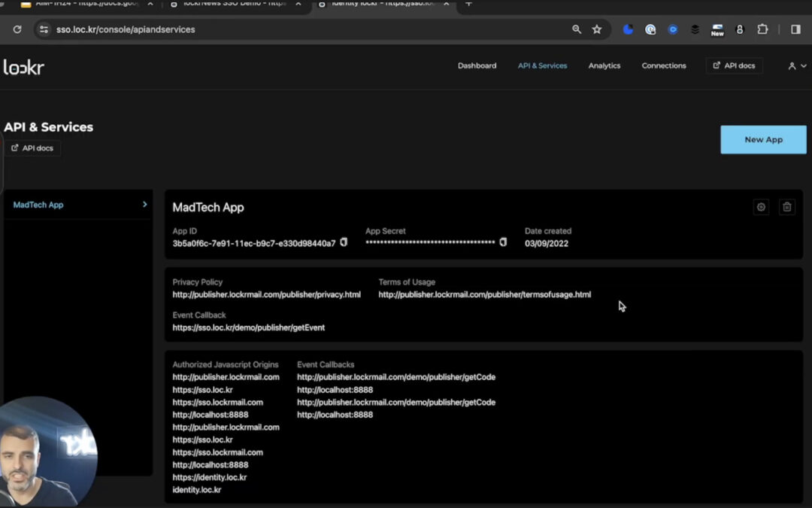Close the Identity lockr browser tab
The height and width of the screenshot is (508, 812).
pos(446,4)
